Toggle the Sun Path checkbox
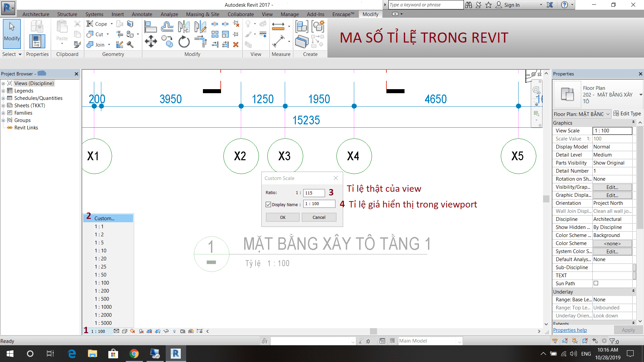Screen dimensions: 644x362 click(596, 283)
